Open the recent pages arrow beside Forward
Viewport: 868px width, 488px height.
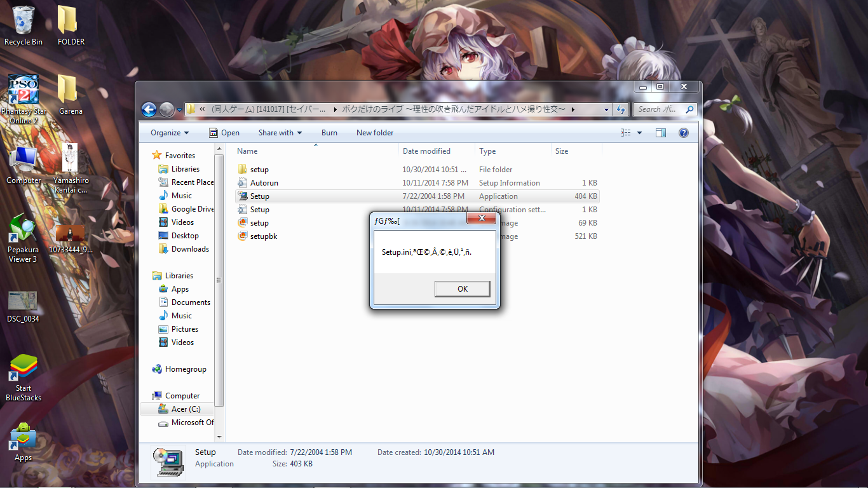(x=179, y=109)
